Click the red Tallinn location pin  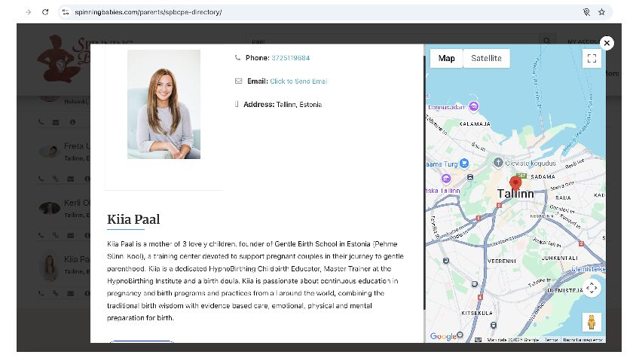tap(515, 183)
